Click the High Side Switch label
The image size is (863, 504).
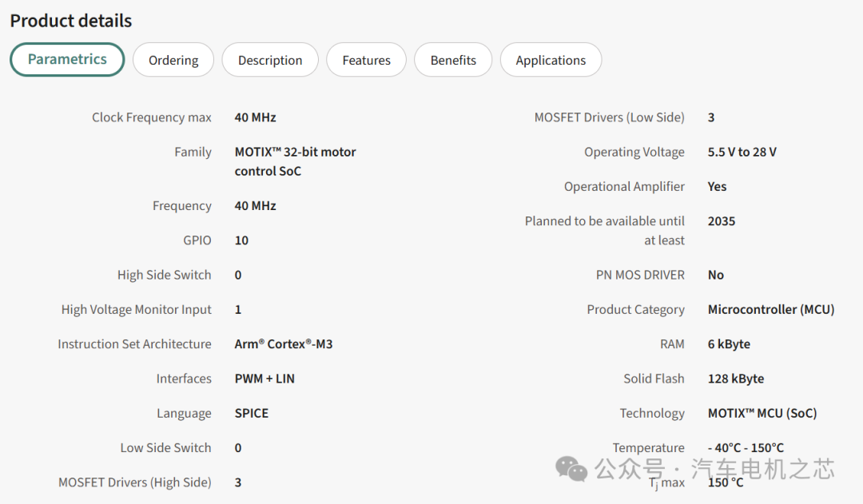point(164,275)
